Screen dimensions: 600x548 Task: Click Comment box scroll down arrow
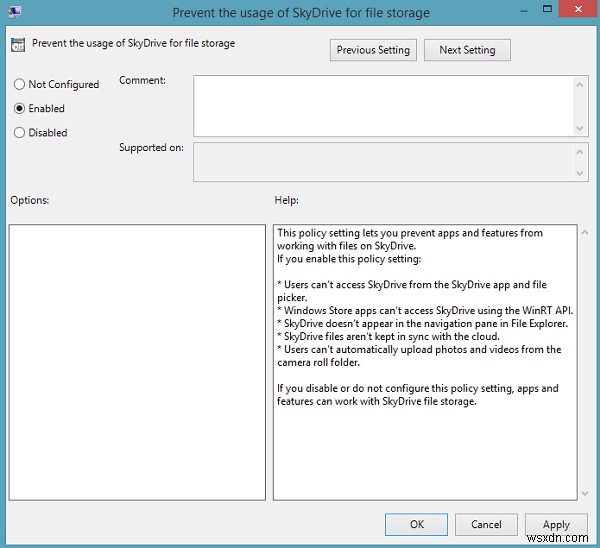click(x=580, y=128)
